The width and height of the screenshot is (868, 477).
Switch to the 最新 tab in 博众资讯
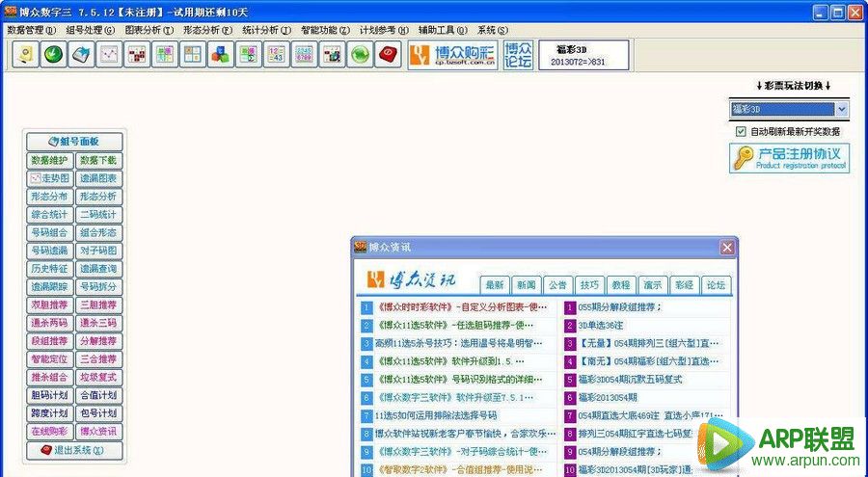[495, 285]
